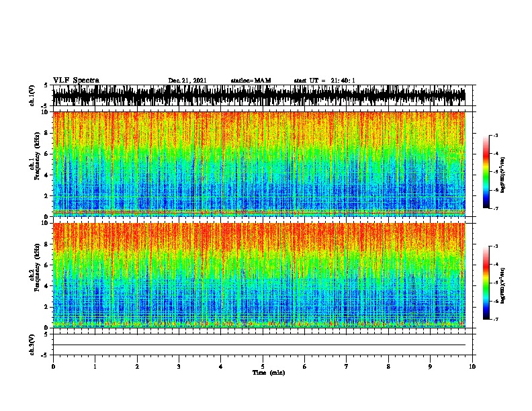Click time axis tick label '5'
Viewport: 532px width, 411px height.
263,367
